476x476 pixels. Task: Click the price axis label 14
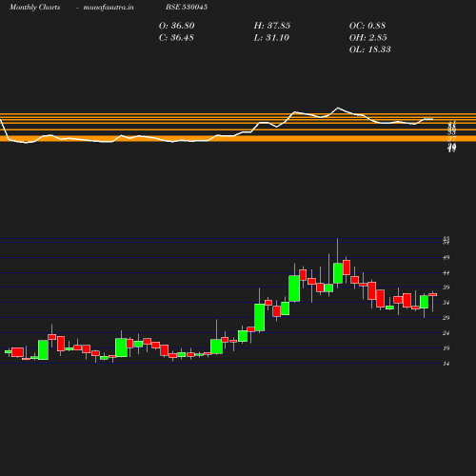pyautogui.click(x=446, y=364)
